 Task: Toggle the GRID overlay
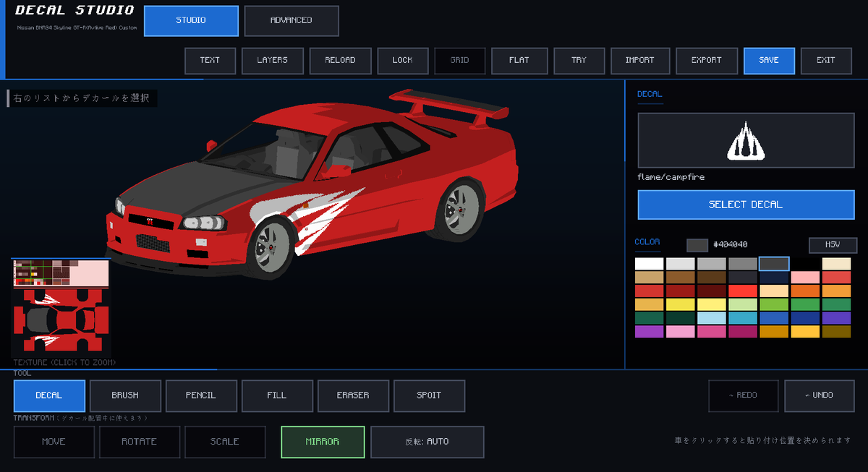[460, 61]
